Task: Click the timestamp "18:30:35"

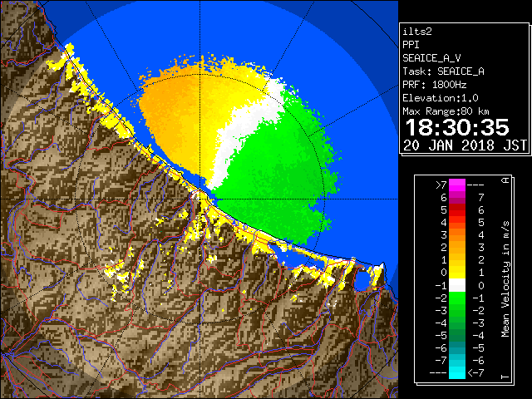Action: 457,127
